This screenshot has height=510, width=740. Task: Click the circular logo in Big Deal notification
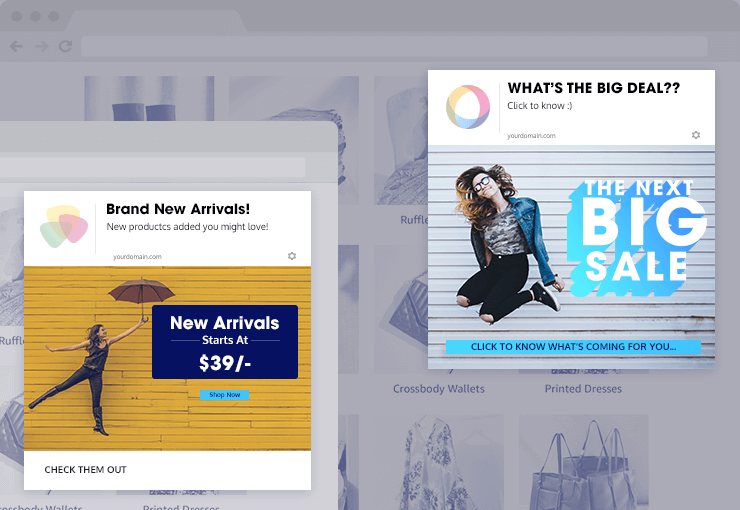coord(468,107)
